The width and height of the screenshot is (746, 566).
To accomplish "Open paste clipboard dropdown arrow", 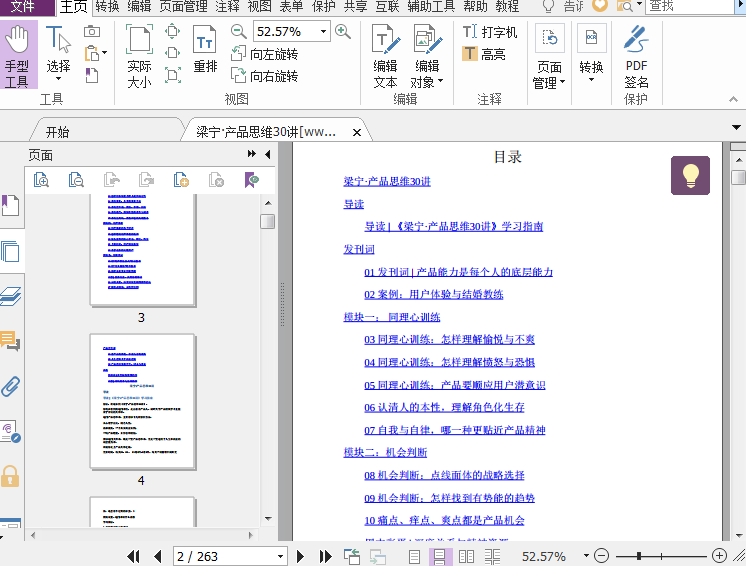I will click(x=105, y=53).
